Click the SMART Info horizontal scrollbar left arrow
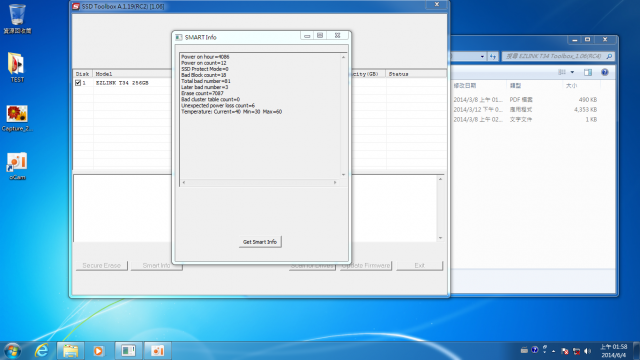This screenshot has height=360, width=640. pyautogui.click(x=184, y=182)
